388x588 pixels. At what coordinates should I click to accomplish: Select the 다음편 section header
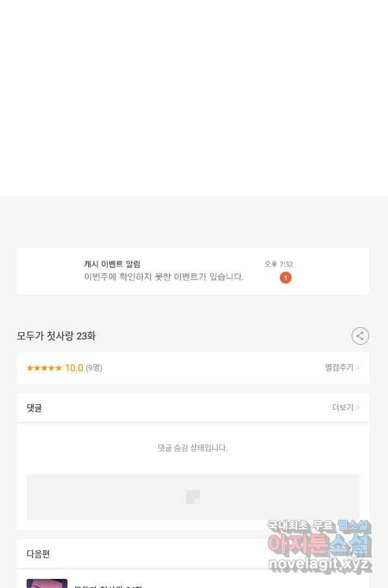pyautogui.click(x=38, y=554)
